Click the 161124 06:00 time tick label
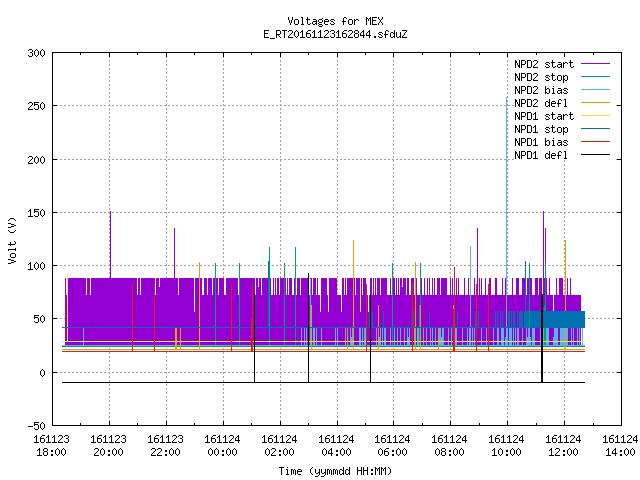The height and width of the screenshot is (480, 640). tap(392, 446)
